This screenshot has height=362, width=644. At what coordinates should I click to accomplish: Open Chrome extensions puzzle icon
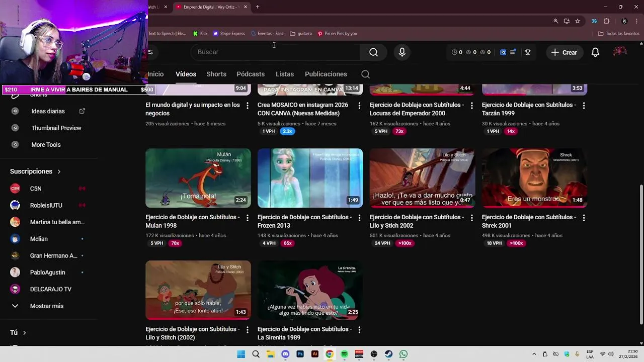606,21
